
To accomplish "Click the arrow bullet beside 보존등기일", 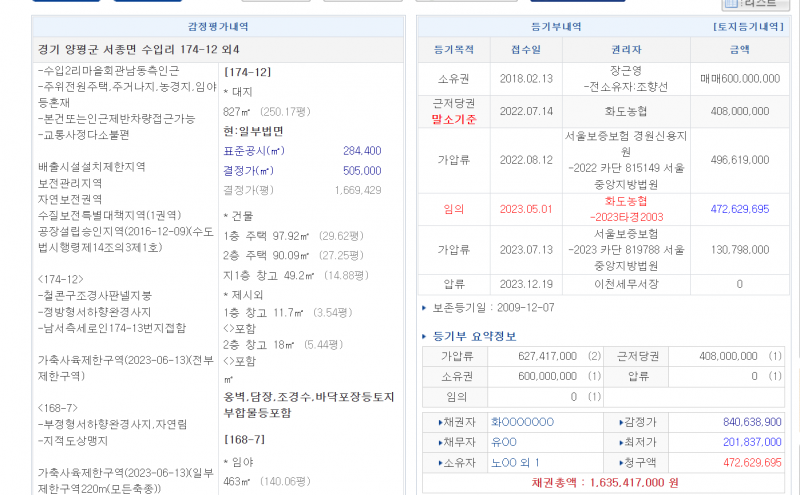I will point(426,309).
